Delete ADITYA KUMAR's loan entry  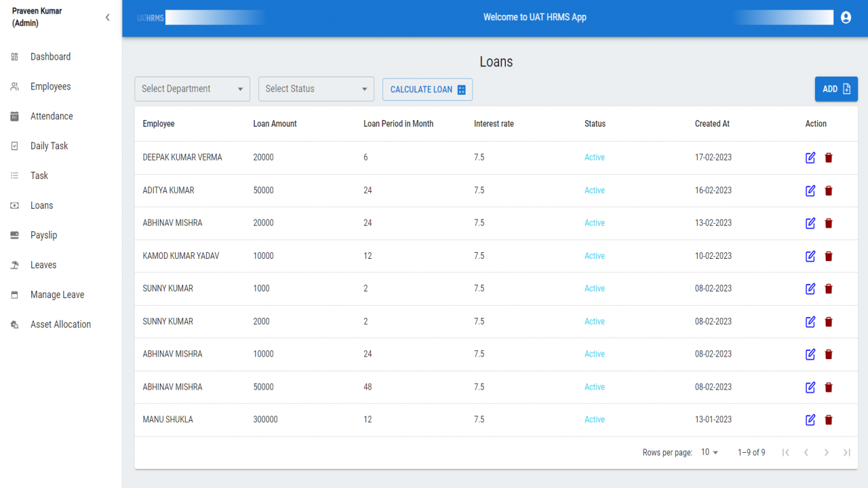(829, 190)
